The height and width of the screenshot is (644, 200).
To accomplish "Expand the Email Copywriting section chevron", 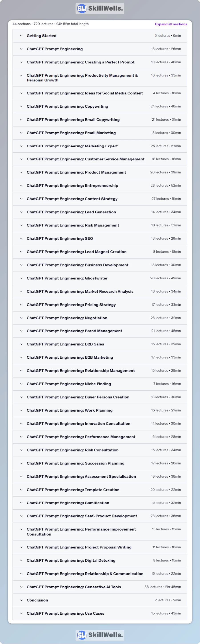I will pos(21,120).
